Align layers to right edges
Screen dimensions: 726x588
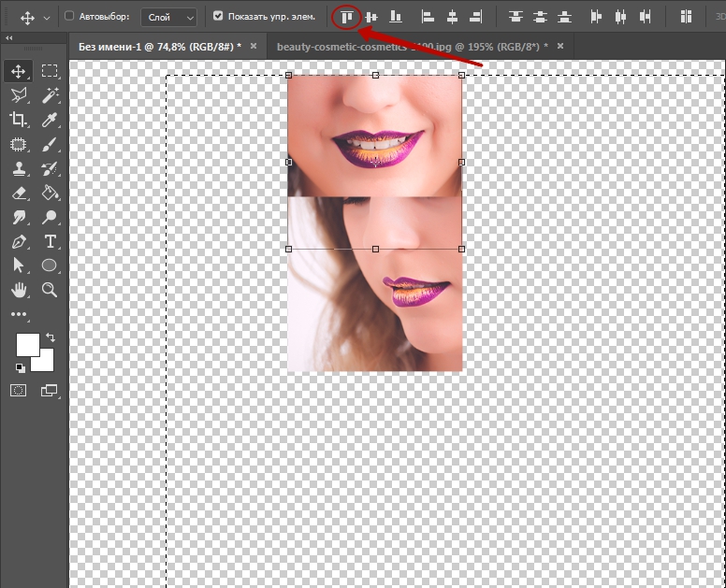click(x=476, y=17)
